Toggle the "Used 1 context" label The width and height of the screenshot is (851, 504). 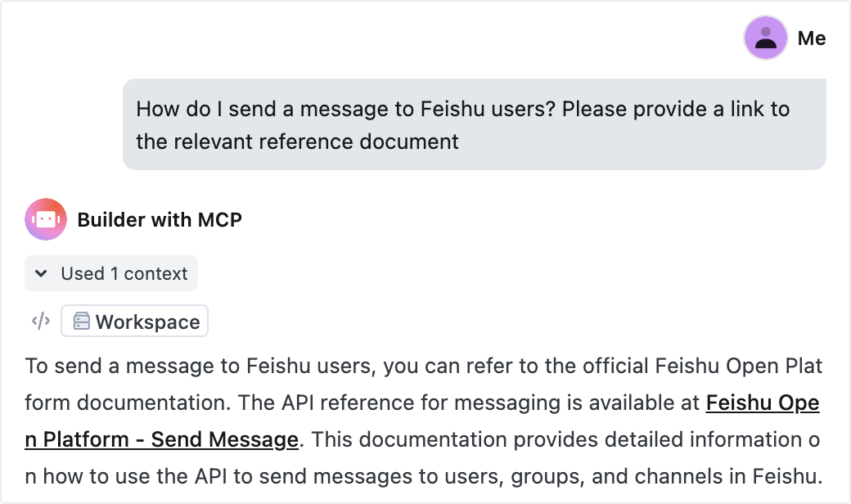click(124, 274)
